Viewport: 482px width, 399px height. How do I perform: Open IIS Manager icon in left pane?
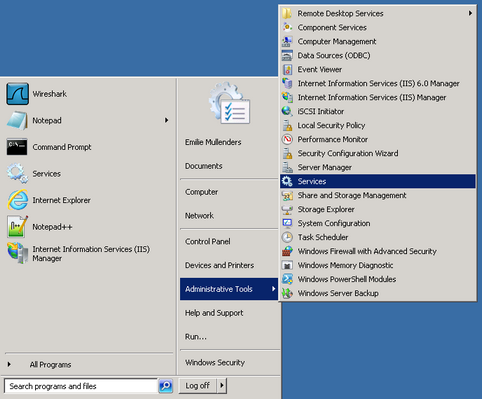point(18,253)
